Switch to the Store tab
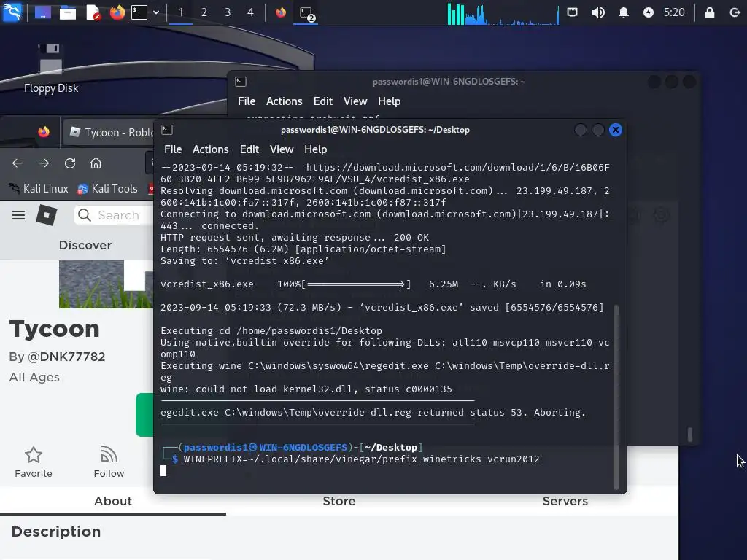 (339, 502)
